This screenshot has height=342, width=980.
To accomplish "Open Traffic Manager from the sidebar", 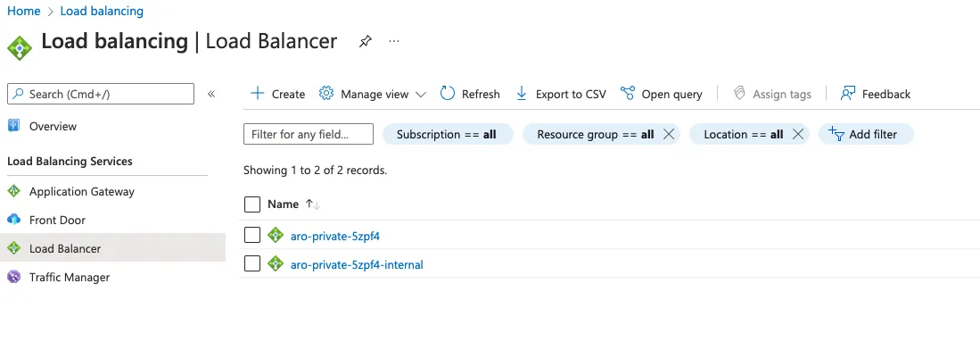I will click(x=70, y=277).
